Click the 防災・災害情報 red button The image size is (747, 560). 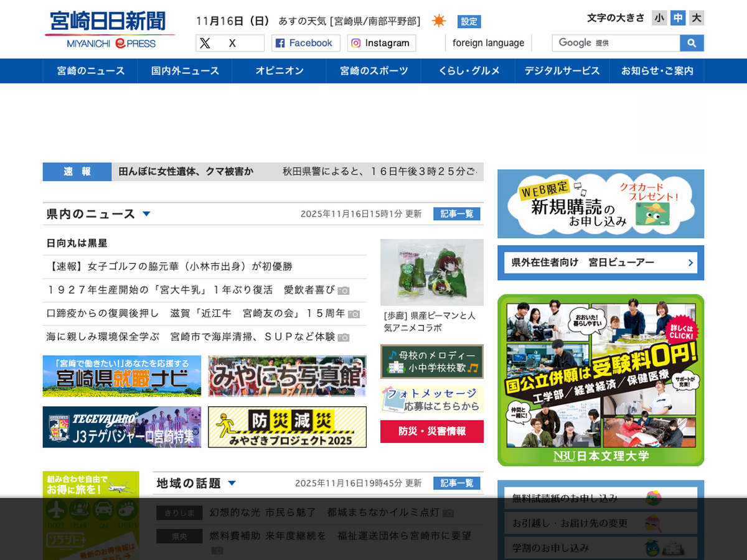(431, 431)
